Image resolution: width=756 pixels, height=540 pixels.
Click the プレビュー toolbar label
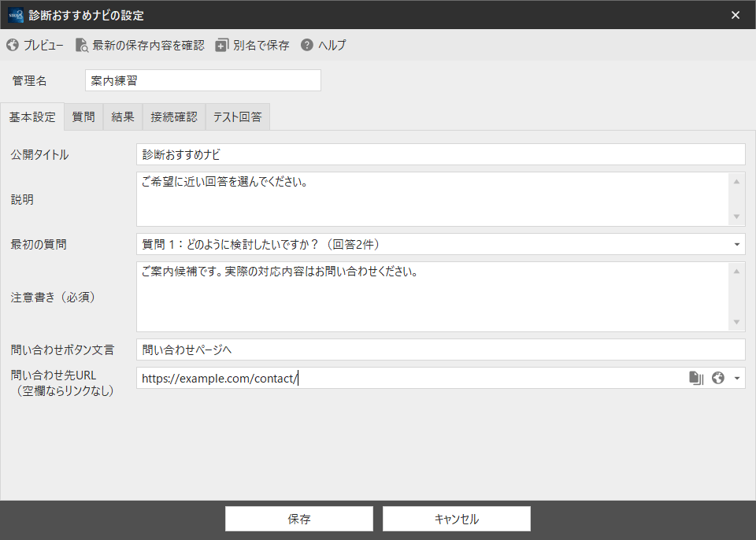pos(43,46)
